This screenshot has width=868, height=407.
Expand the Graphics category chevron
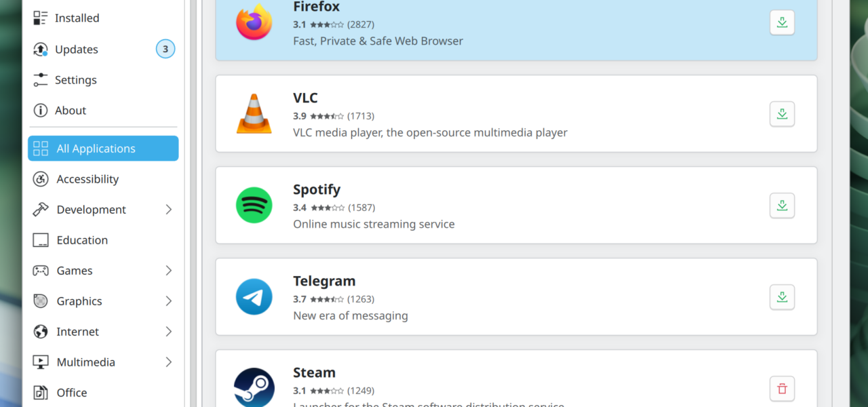click(169, 301)
